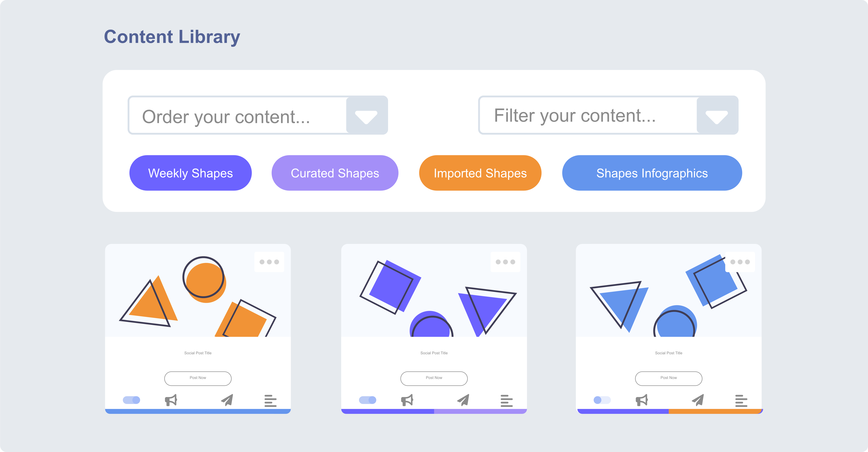The image size is (868, 452).
Task: Select the Weekly Shapes category tab
Action: (190, 173)
